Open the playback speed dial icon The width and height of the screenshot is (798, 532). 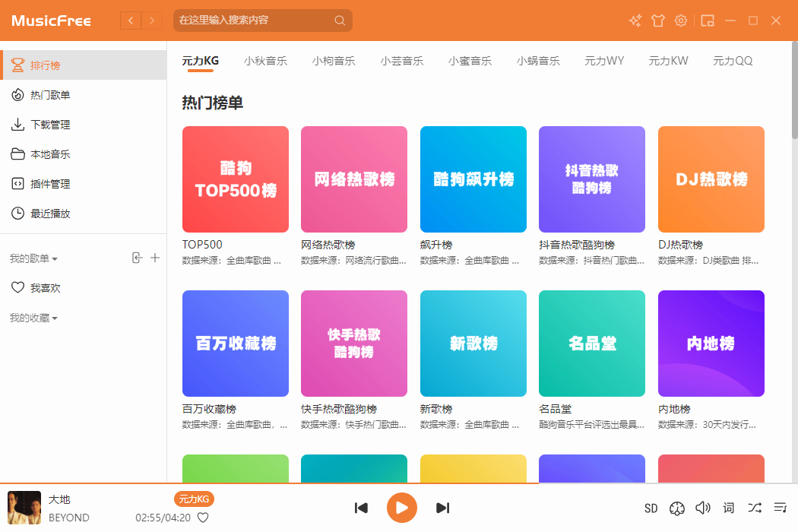676,508
